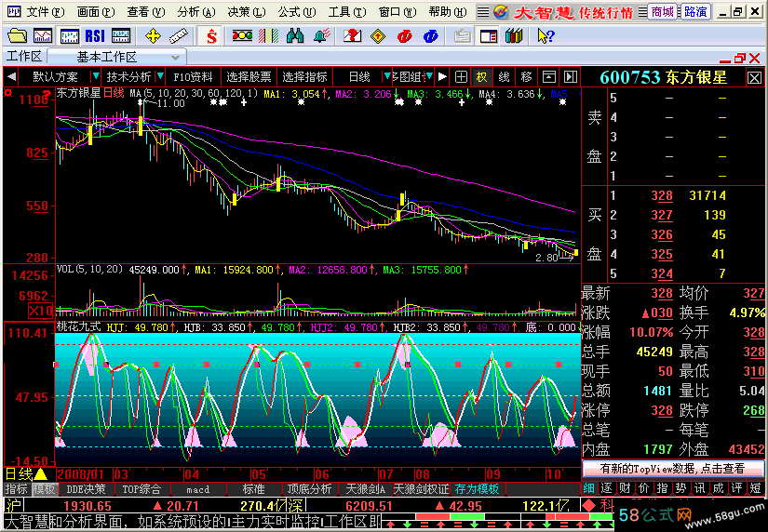Image resolution: width=768 pixels, height=532 pixels.
Task: Open the 工具 menu
Action: 347,12
